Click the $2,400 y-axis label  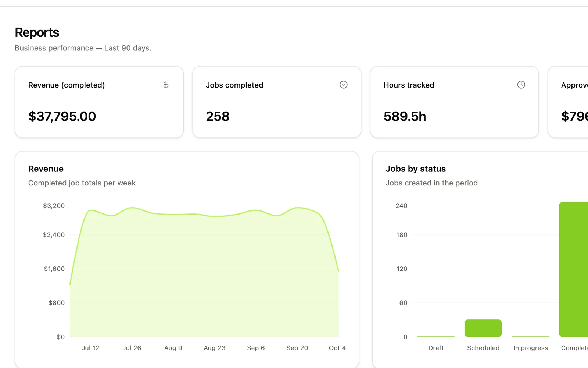point(54,235)
